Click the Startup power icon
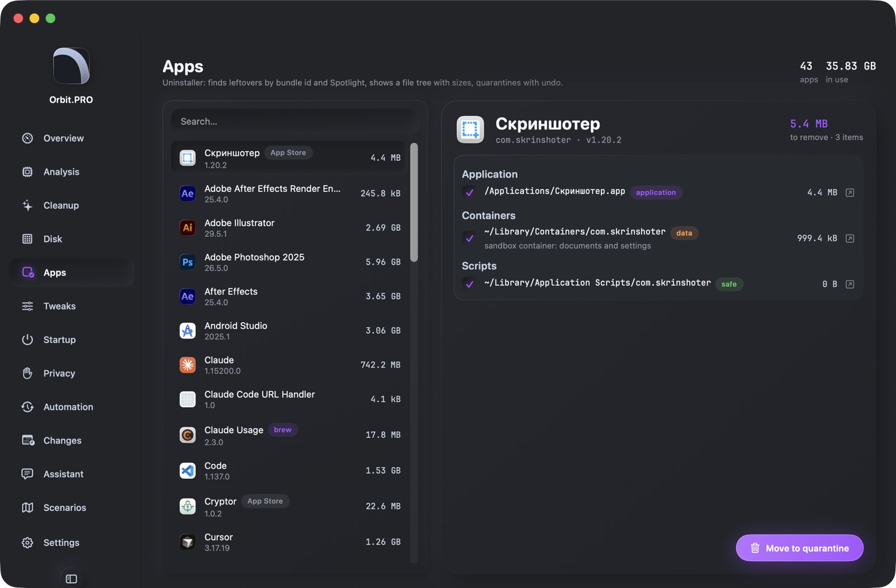 [x=27, y=340]
